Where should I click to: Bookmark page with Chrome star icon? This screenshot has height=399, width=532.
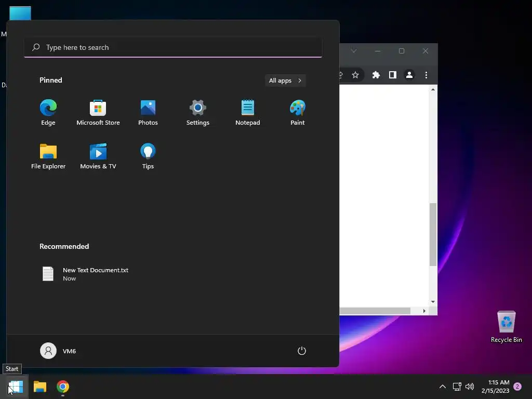pos(355,75)
